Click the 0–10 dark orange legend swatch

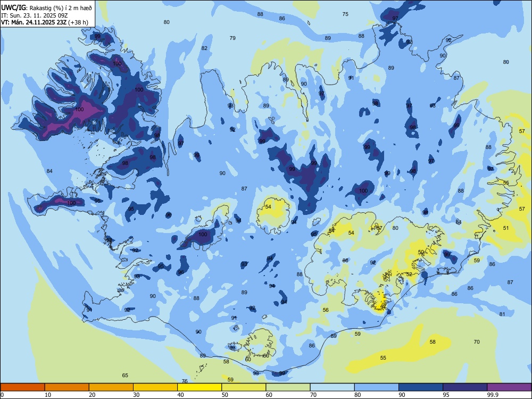(x=22, y=387)
